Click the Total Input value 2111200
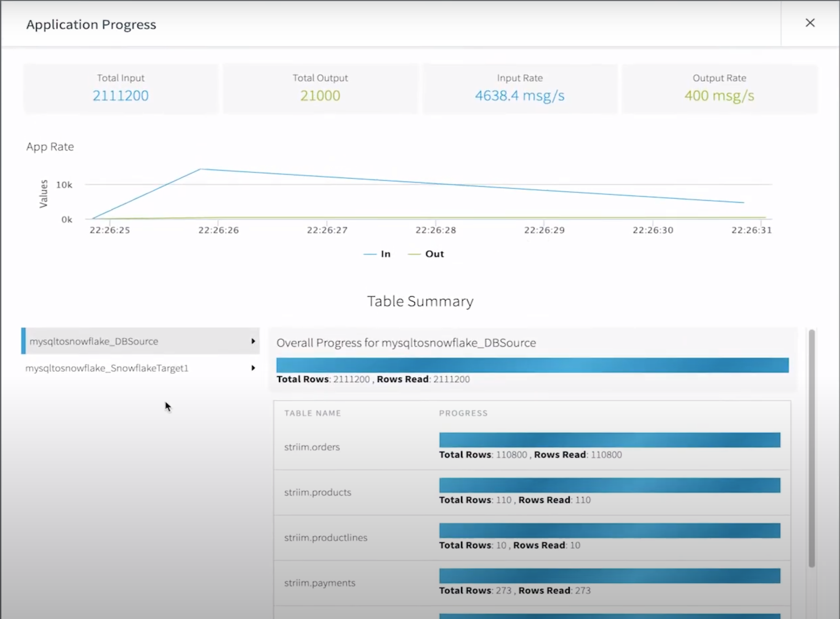Screen dimensions: 840x619 [x=120, y=95]
